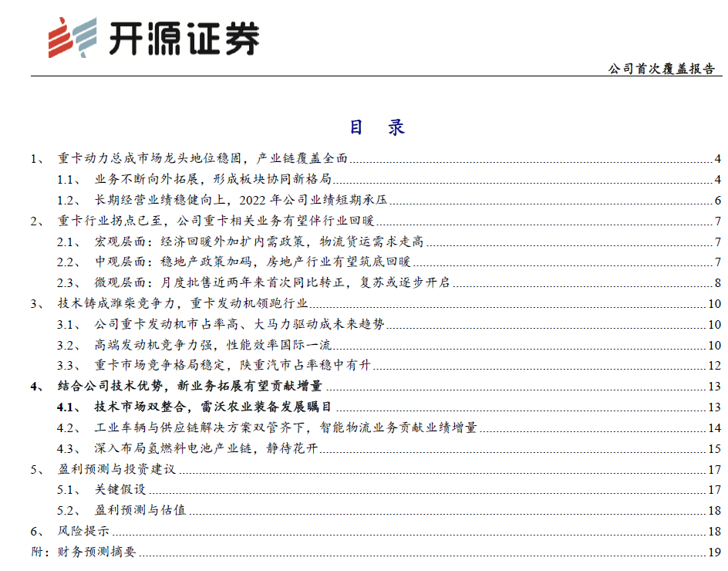Open entry 4 结合公司技术优势
Screen dimensions: 728x571
click(x=376, y=386)
